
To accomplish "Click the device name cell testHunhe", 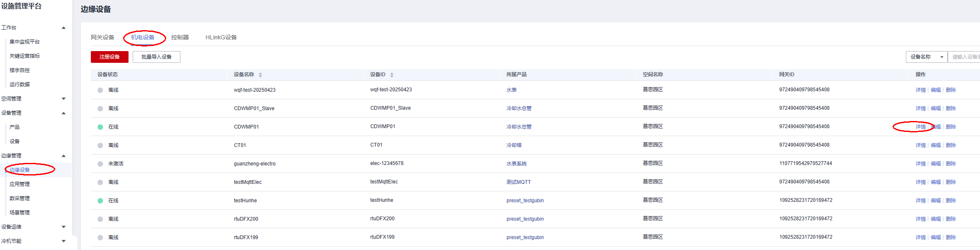I will [x=245, y=201].
